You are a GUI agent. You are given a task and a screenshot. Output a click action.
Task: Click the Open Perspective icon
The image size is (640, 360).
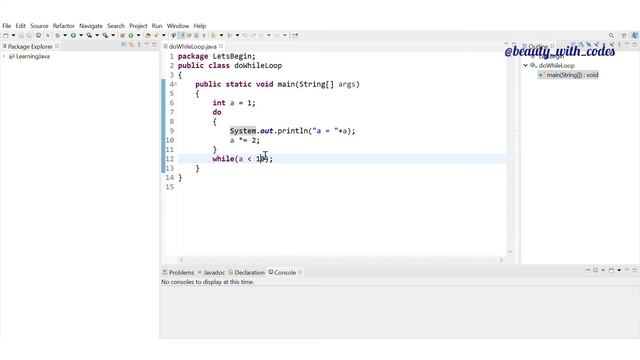(x=624, y=36)
